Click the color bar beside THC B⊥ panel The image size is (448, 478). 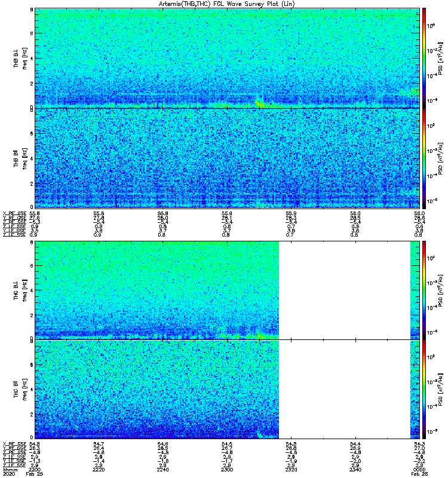424,290
